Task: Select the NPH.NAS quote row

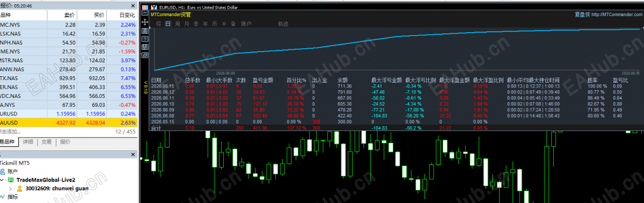Action: (x=69, y=42)
